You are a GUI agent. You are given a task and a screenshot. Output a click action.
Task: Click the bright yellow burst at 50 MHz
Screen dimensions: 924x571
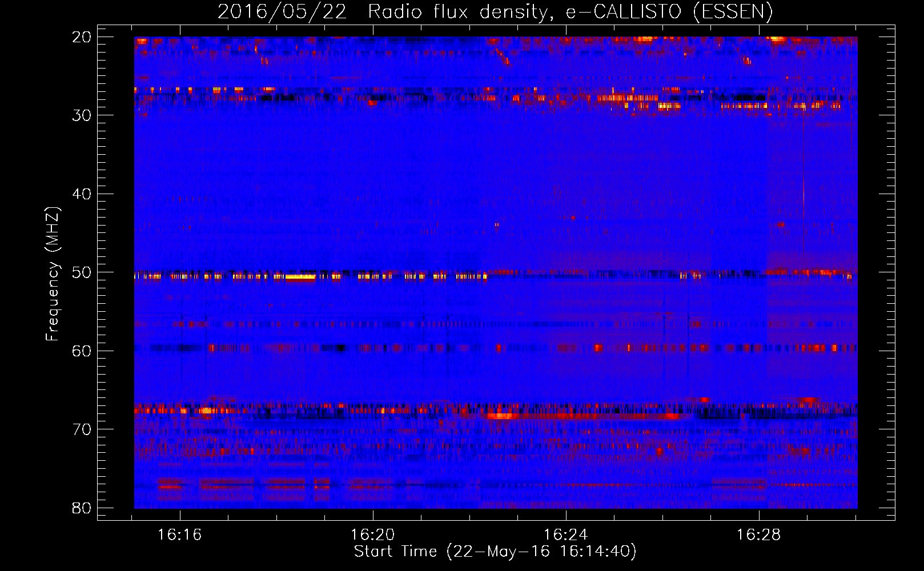pos(300,277)
